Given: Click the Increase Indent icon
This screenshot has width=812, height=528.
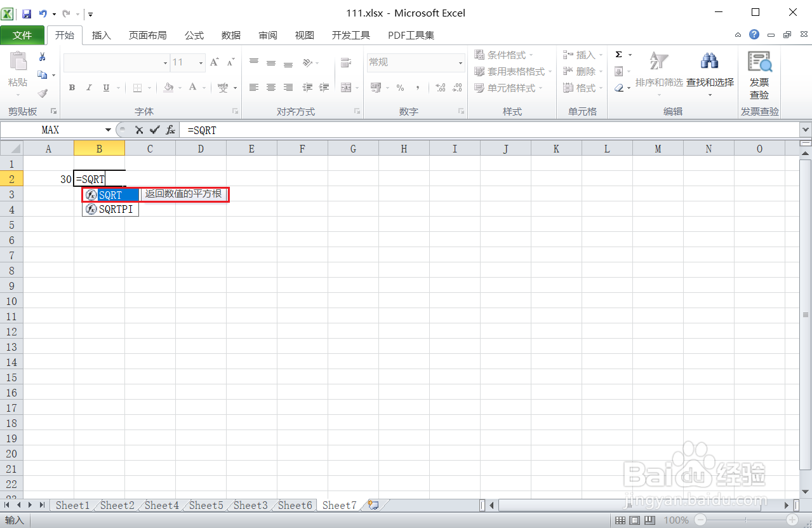Looking at the screenshot, I should point(324,88).
